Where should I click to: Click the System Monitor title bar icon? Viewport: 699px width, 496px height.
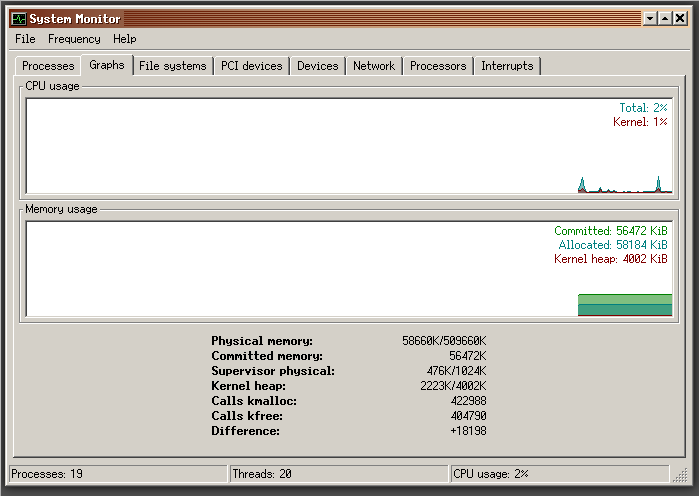(x=19, y=19)
